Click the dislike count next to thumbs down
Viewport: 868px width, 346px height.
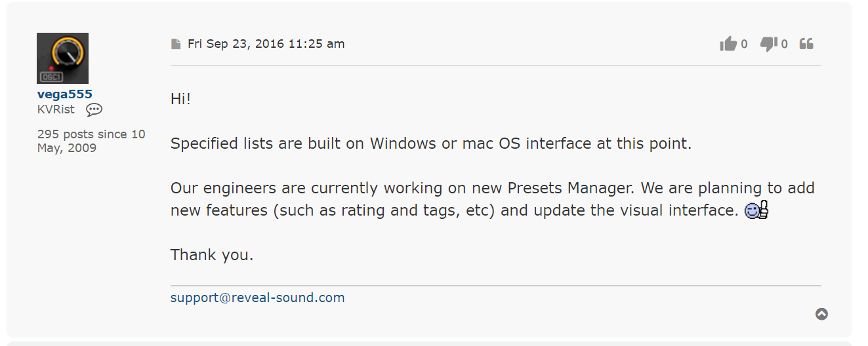coord(784,44)
